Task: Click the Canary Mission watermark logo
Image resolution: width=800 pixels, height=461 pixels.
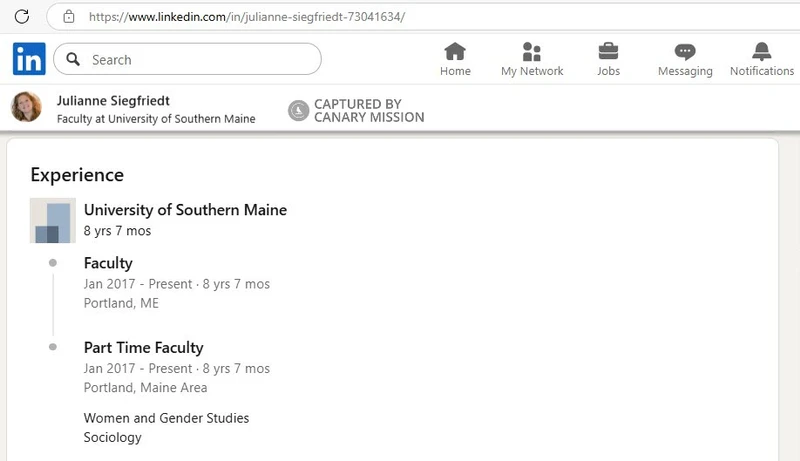Action: 298,111
